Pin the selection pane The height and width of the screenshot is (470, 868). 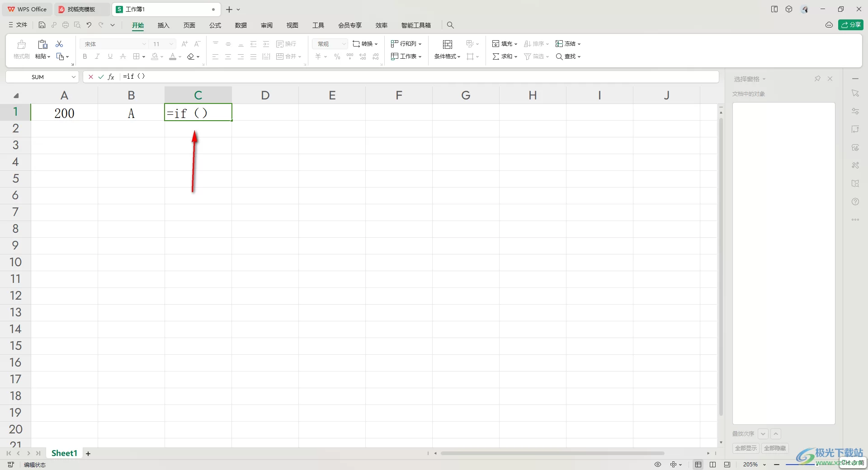(817, 79)
